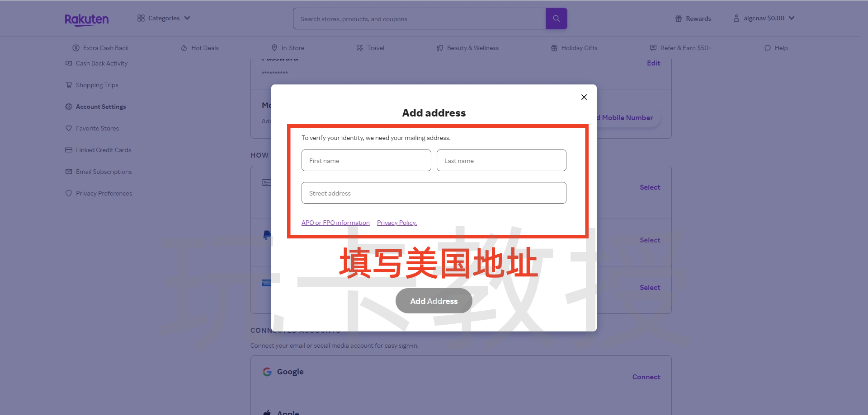
Task: Click the Linked Credit Cards icon
Action: point(69,150)
